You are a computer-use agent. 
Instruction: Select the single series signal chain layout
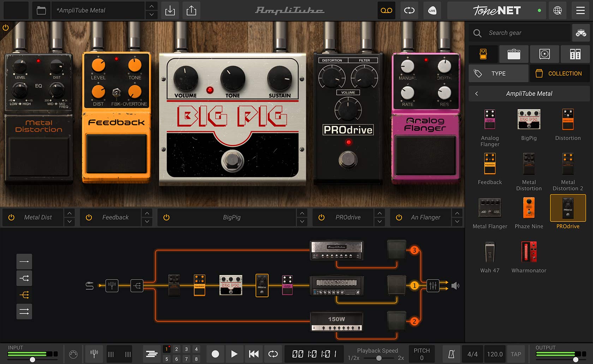24,261
